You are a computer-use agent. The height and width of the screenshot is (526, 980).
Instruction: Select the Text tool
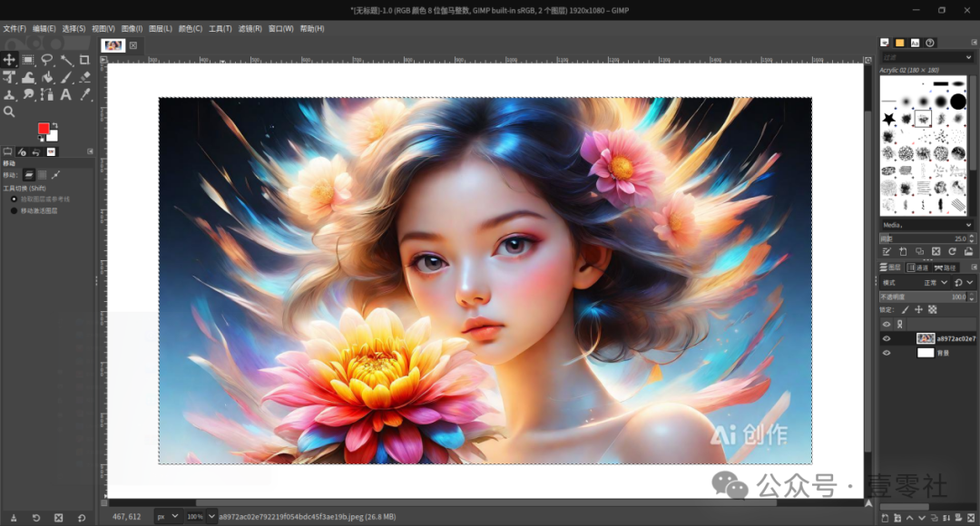click(x=66, y=95)
